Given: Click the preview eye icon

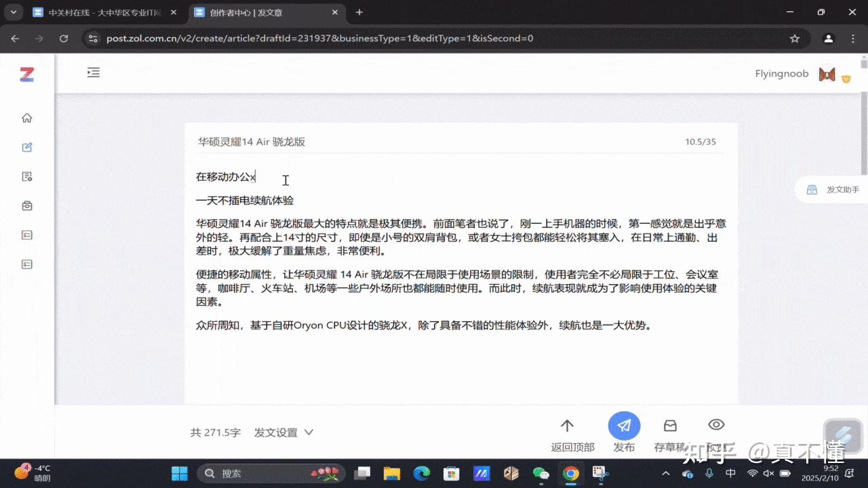Looking at the screenshot, I should [x=716, y=425].
